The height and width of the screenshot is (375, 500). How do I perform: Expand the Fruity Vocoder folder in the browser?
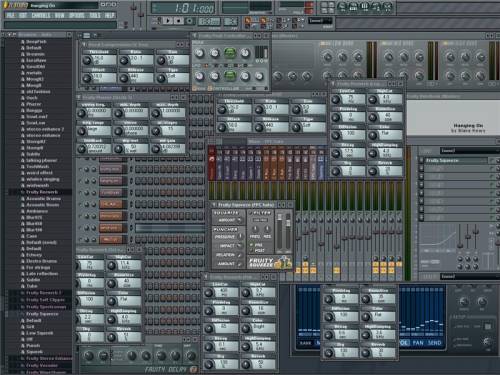coord(41,365)
